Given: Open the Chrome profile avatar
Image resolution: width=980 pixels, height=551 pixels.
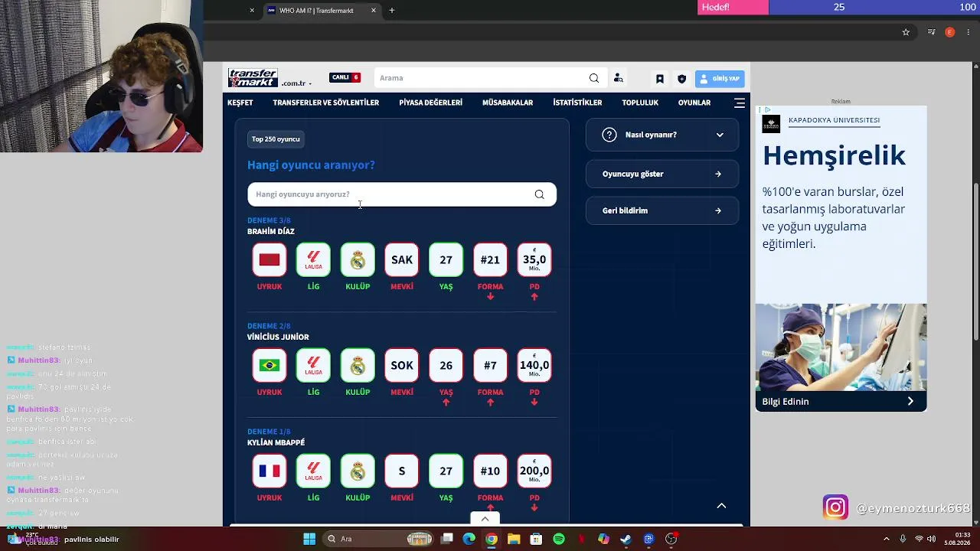Looking at the screenshot, I should click(x=950, y=32).
